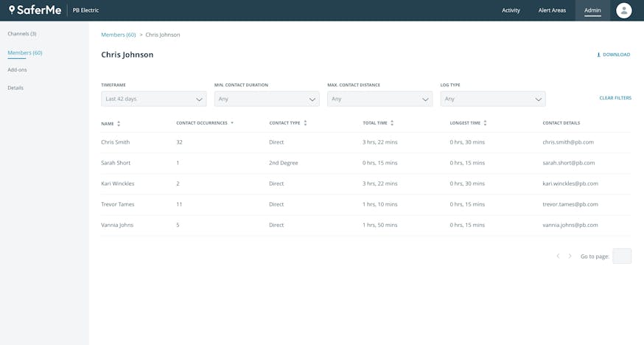Open the Activity tab
This screenshot has width=644, height=345.
click(511, 10)
